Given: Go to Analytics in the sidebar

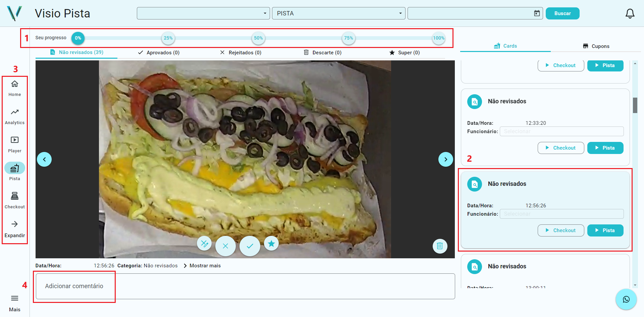Looking at the screenshot, I should click(x=15, y=116).
